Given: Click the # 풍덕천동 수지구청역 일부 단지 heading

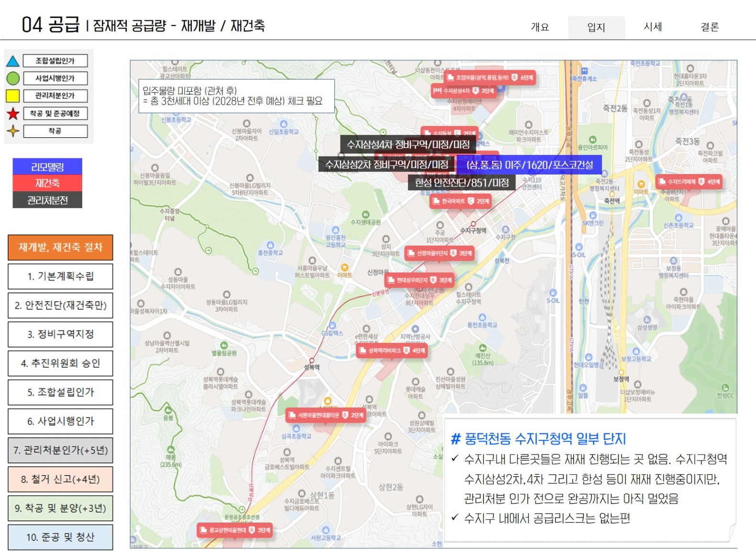Looking at the screenshot, I should tap(538, 439).
